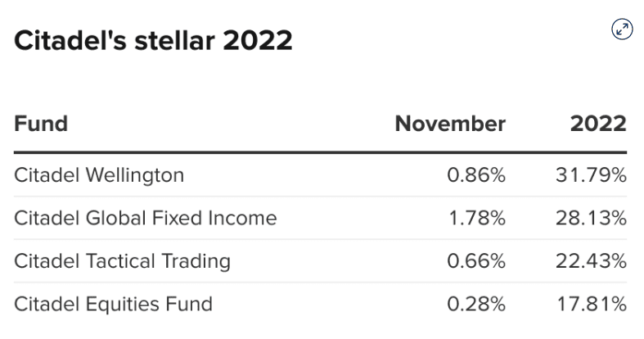Select the 2022 column header
Screen dimensions: 644x339
pos(598,124)
